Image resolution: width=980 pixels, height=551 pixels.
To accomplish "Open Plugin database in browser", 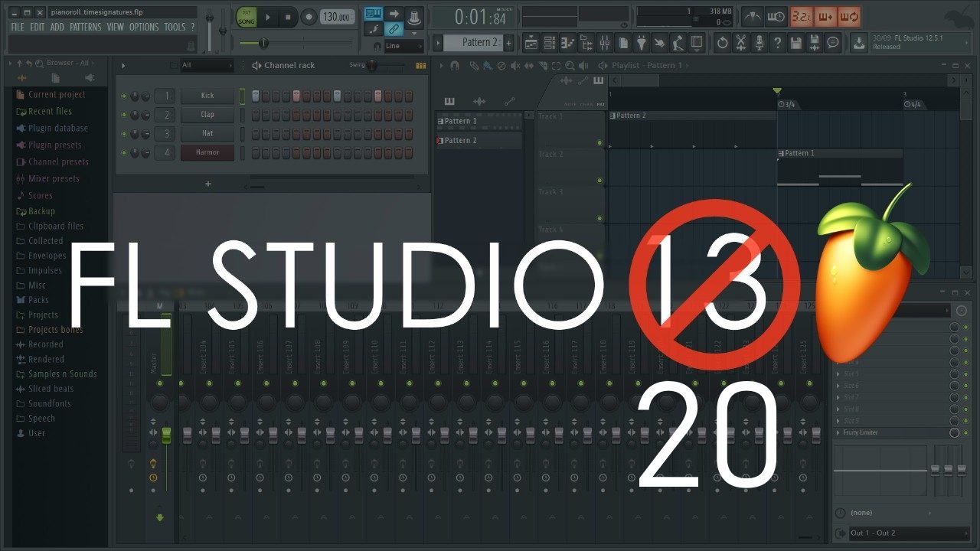I will 57,129.
